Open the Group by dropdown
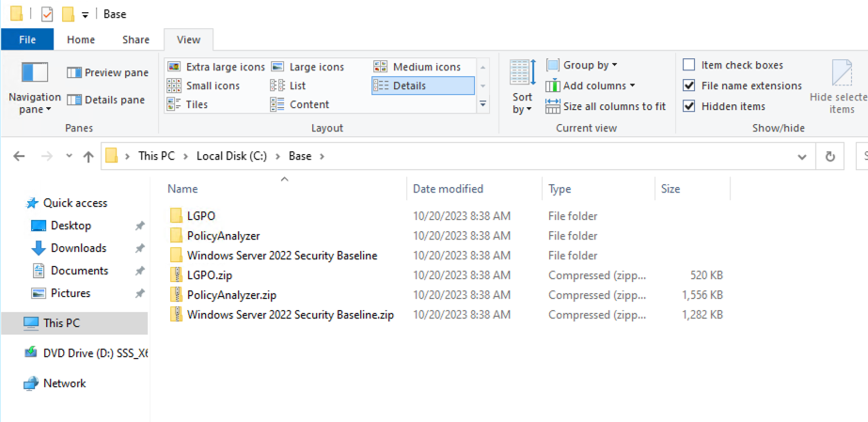This screenshot has height=422, width=868. click(x=582, y=65)
